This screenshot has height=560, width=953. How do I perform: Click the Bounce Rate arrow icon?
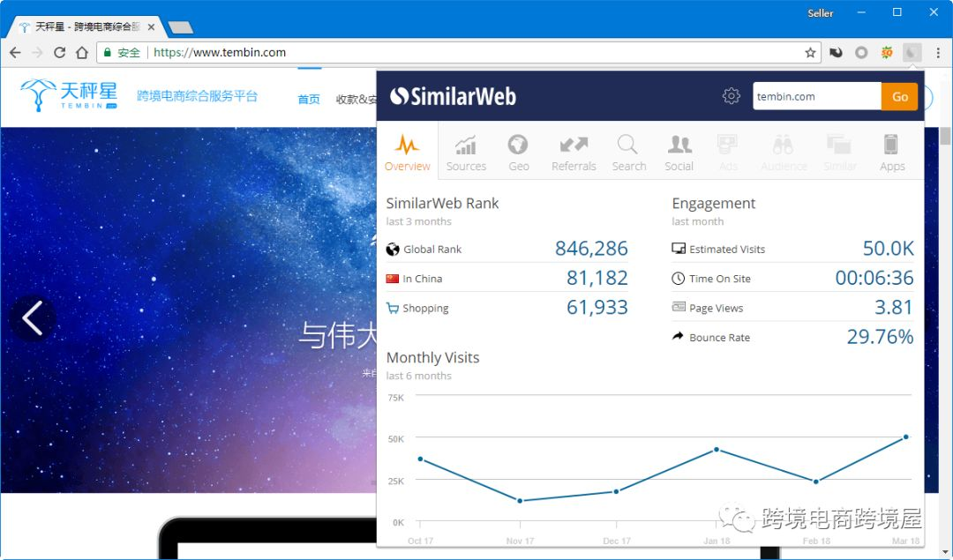pos(678,336)
